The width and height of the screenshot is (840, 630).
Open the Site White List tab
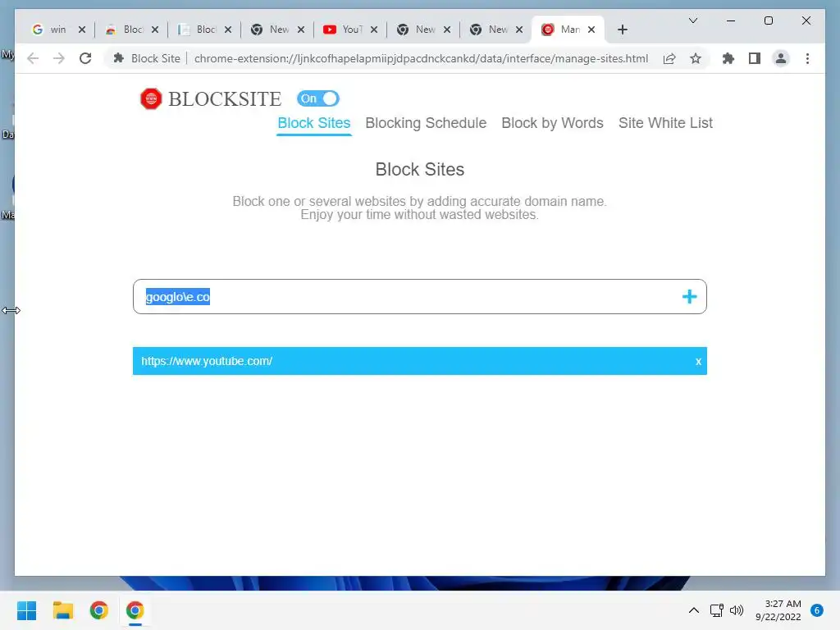[x=665, y=123]
